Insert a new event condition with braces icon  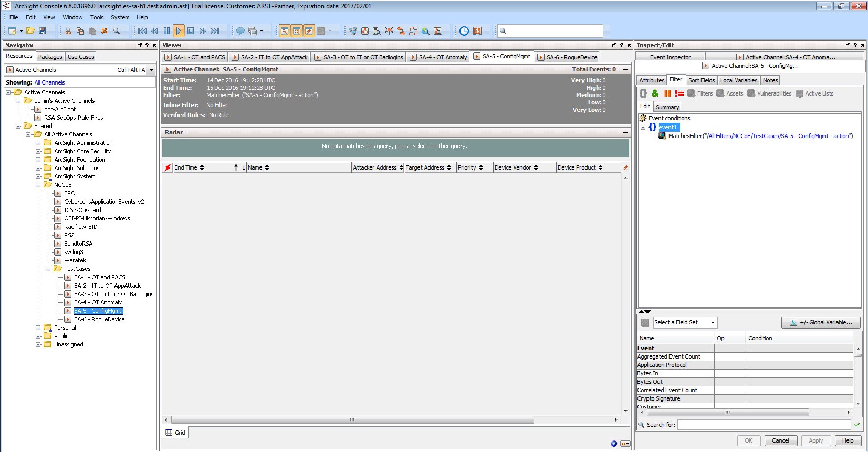(643, 93)
